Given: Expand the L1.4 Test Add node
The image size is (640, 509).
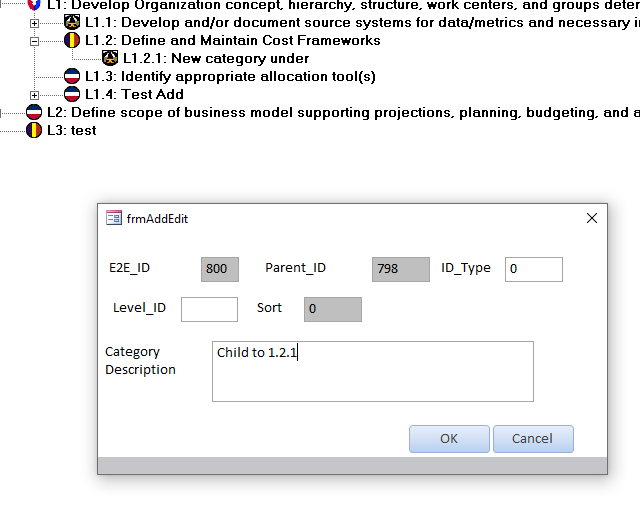Looking at the screenshot, I should pos(34,95).
